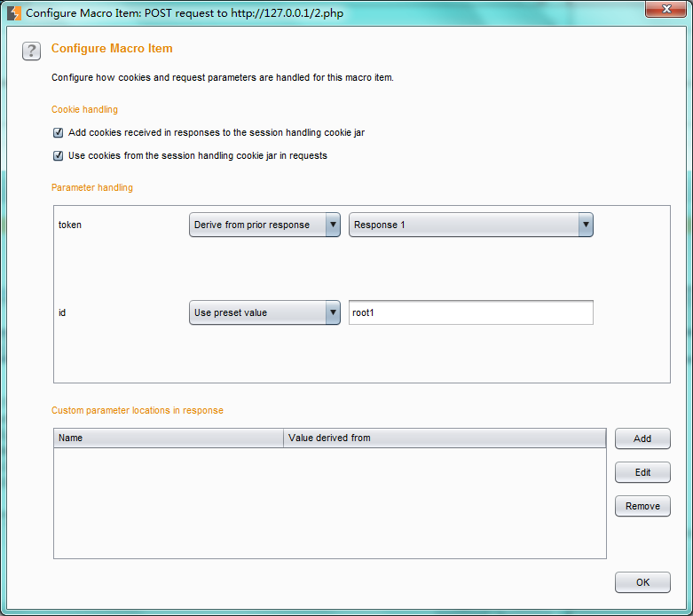Click the help question mark icon
This screenshot has width=693, height=616.
tap(31, 51)
